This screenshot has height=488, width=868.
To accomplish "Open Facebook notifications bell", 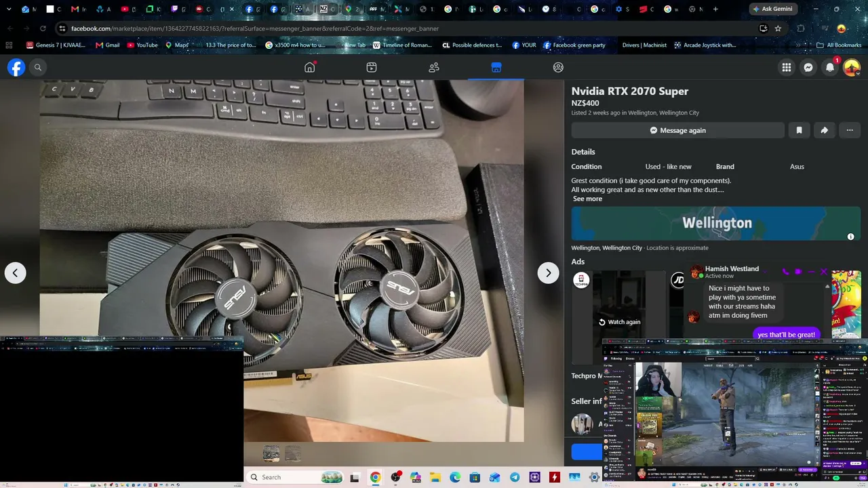I will (x=830, y=67).
